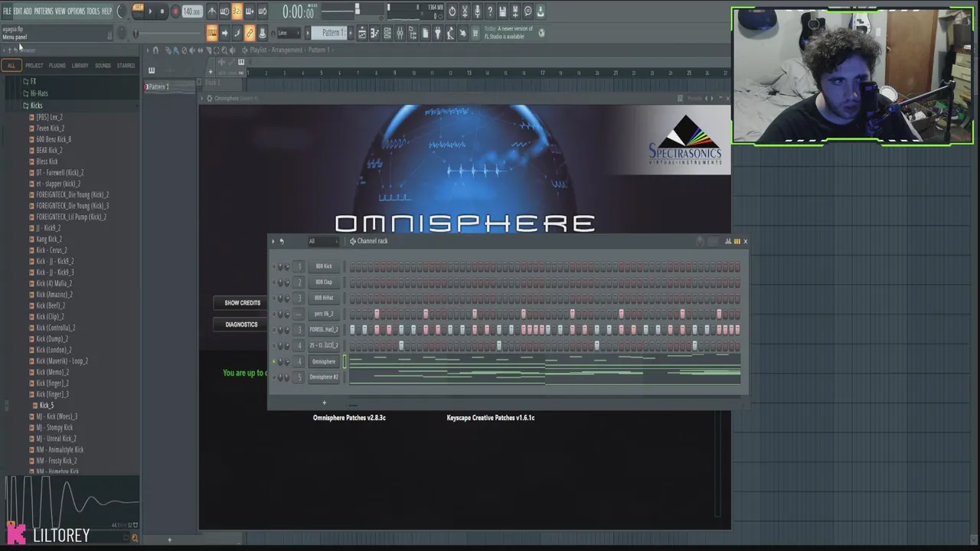Screen dimensions: 980x551
Task: Turn the master volume knob beside HELP
Action: (x=122, y=12)
